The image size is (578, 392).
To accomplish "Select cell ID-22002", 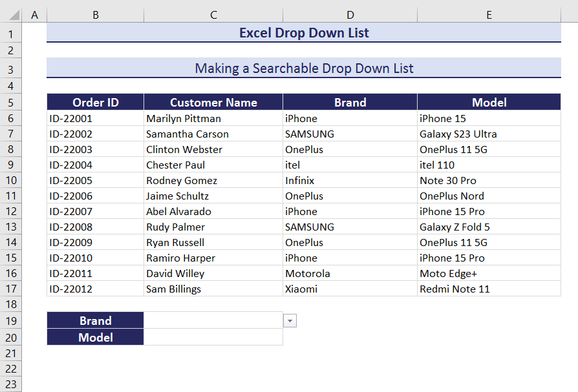I will [x=96, y=134].
